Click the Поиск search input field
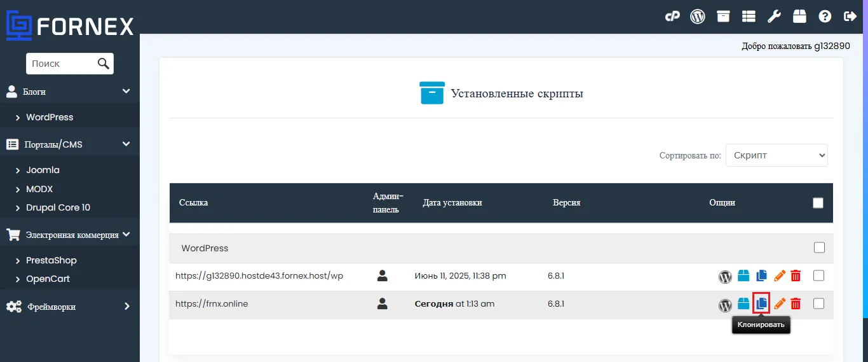This screenshot has height=362, width=868. (61, 64)
